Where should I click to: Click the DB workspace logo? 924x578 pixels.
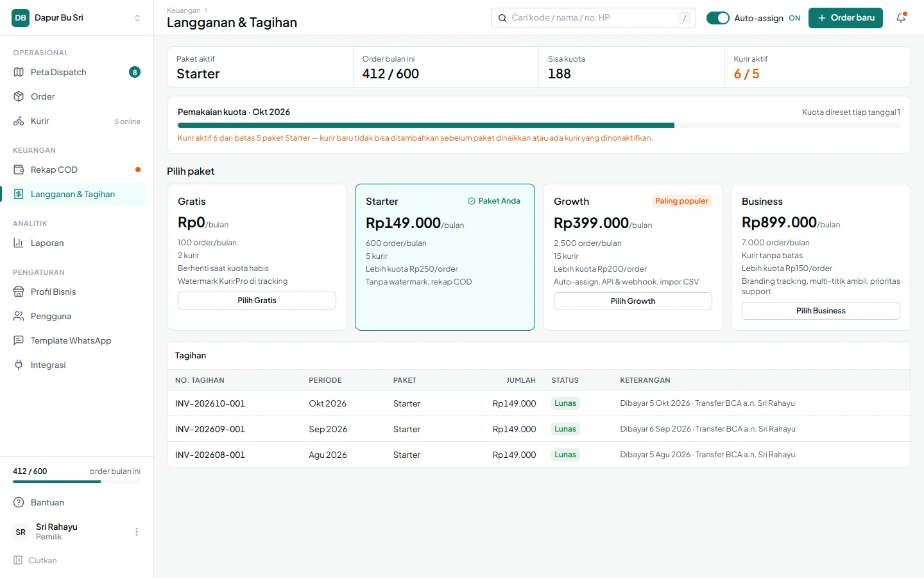coord(21,18)
